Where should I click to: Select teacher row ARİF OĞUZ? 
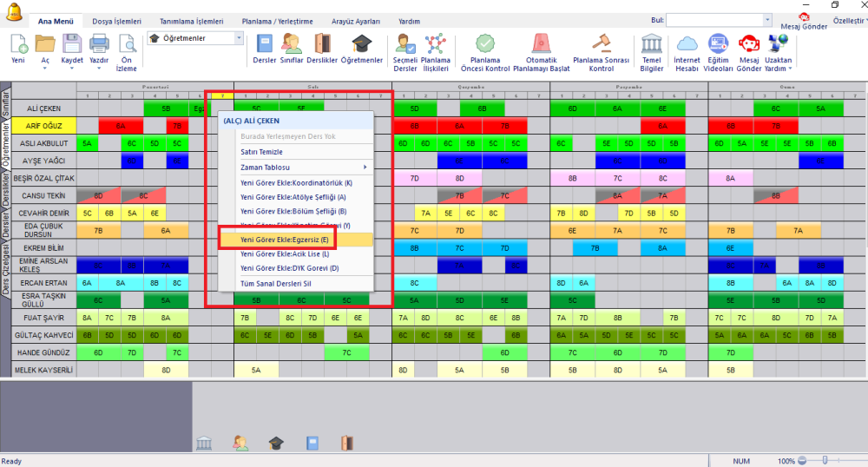point(44,126)
